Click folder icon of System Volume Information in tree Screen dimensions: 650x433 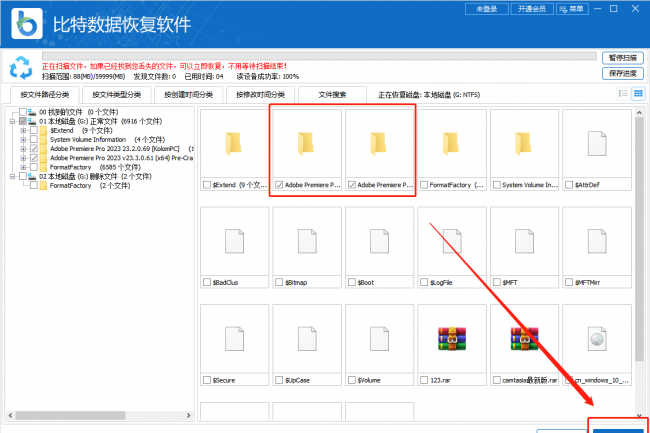tap(44, 140)
